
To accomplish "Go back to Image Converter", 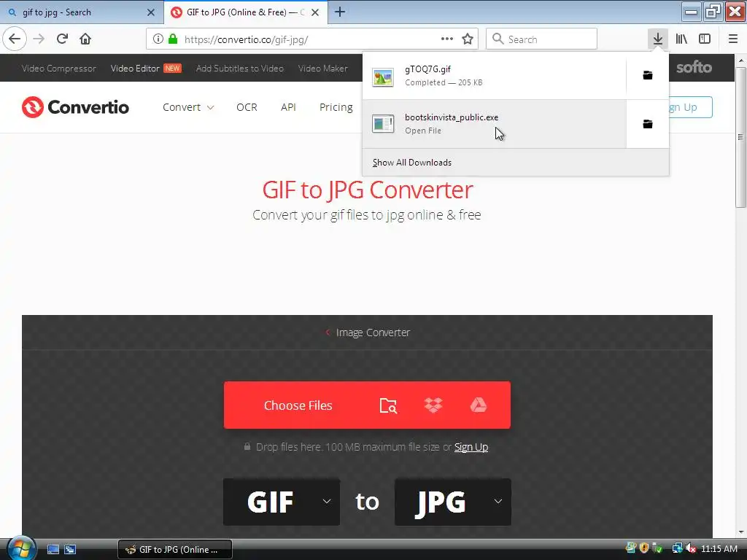I will 368,332.
